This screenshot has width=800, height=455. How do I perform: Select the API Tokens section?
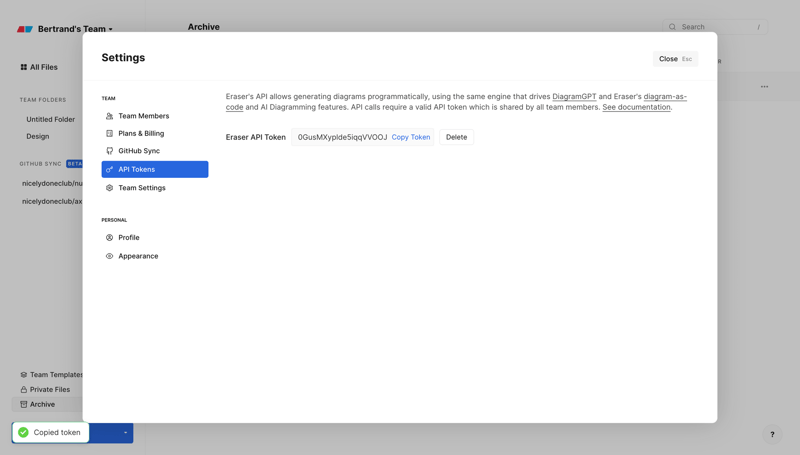point(155,169)
